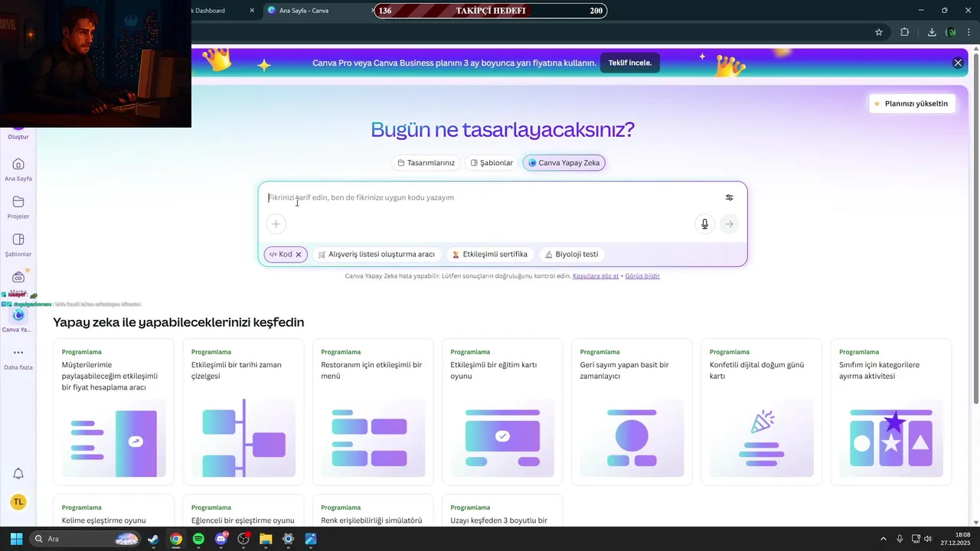Open fiyat hesaplama aracı card
This screenshot has width=980, height=551.
pyautogui.click(x=113, y=412)
